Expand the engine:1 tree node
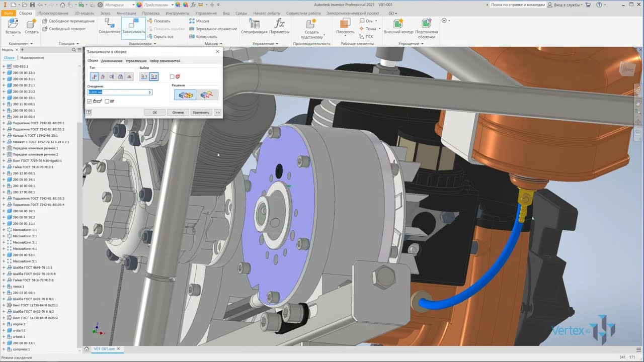The height and width of the screenshot is (362, 644). 4,324
